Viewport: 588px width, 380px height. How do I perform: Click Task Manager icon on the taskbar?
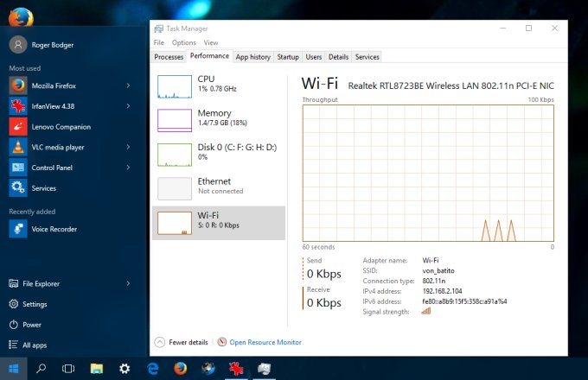click(x=265, y=369)
